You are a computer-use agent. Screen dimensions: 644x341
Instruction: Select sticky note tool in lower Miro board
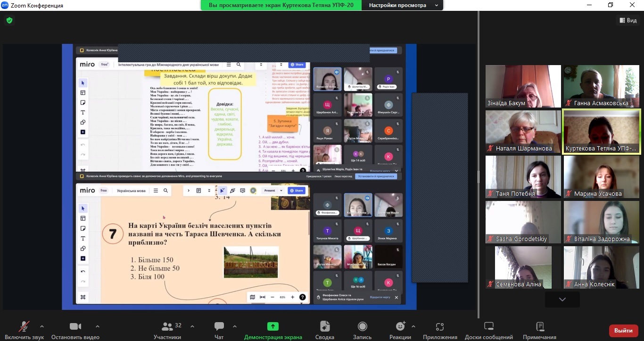click(x=83, y=228)
